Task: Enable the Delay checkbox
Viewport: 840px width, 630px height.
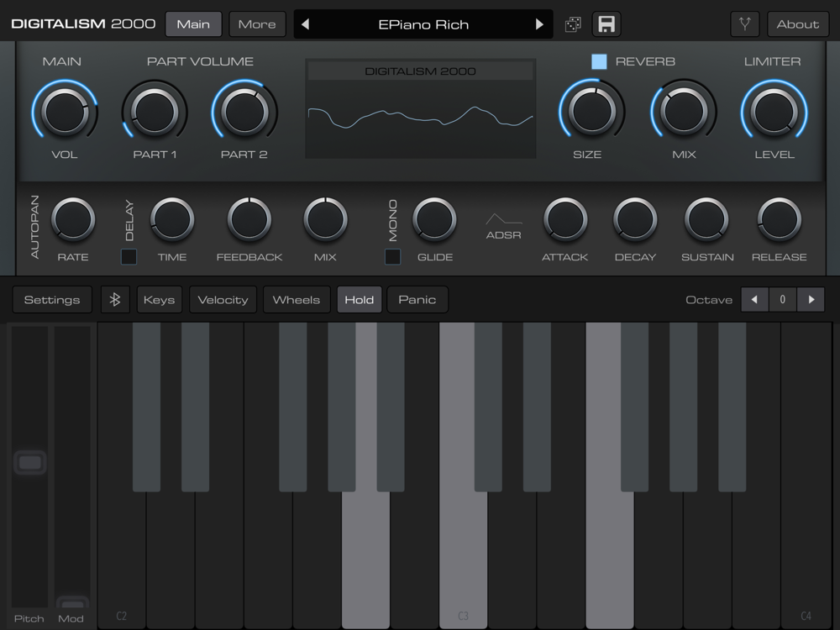Action: pos(129,256)
